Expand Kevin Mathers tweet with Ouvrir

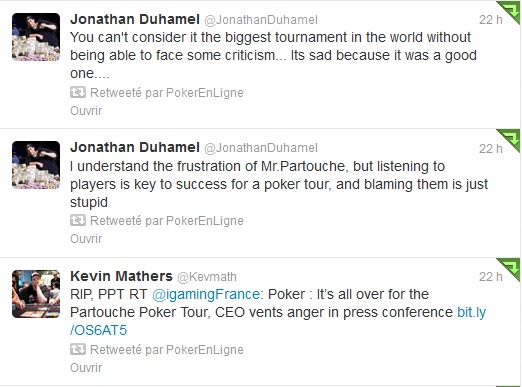point(86,367)
